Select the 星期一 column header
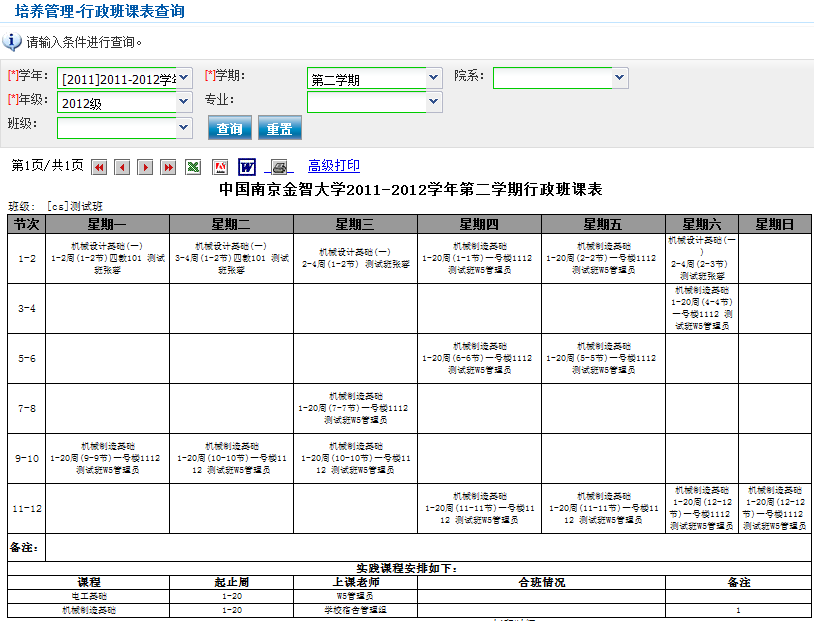This screenshot has width=814, height=621. [x=107, y=224]
